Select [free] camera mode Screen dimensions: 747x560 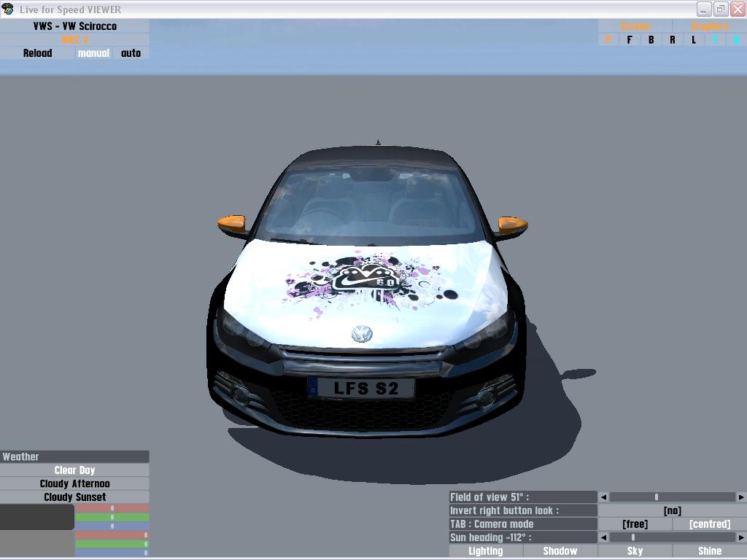tap(635, 524)
